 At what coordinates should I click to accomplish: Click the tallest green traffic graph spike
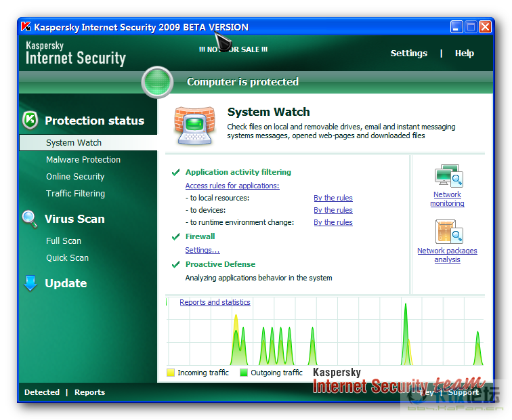(406, 333)
